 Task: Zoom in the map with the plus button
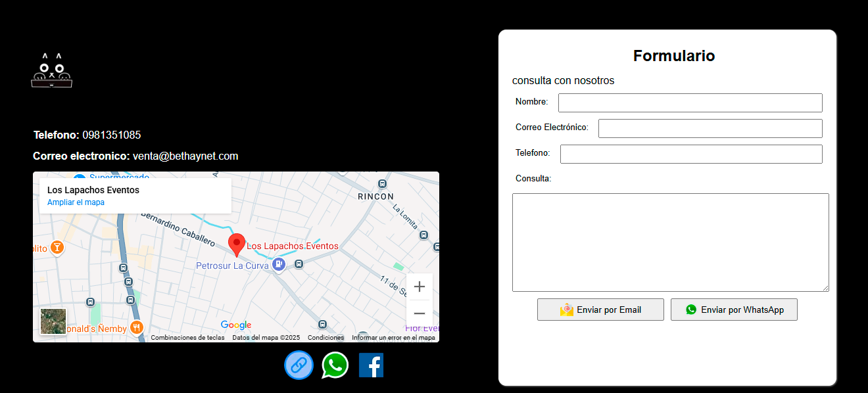[x=420, y=287]
